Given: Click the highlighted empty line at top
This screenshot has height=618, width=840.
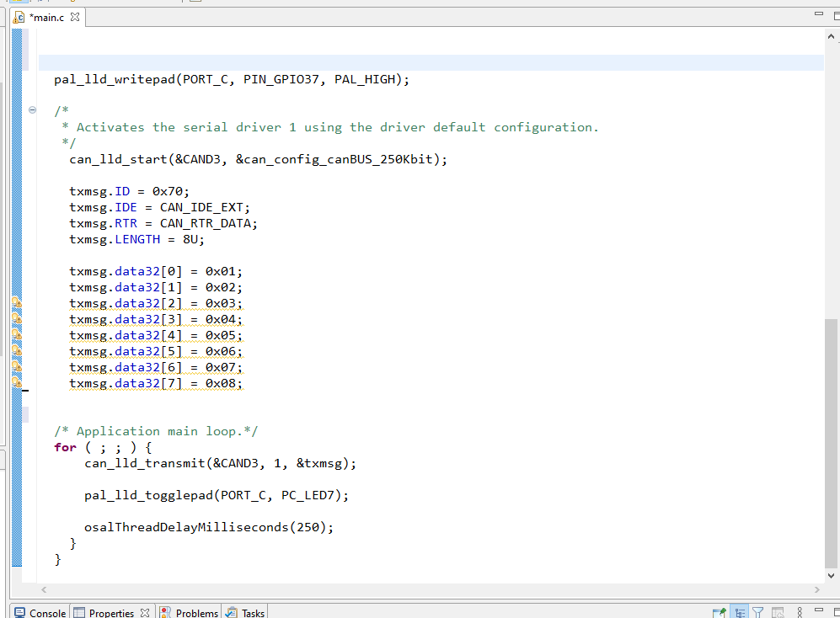Looking at the screenshot, I should 431,62.
